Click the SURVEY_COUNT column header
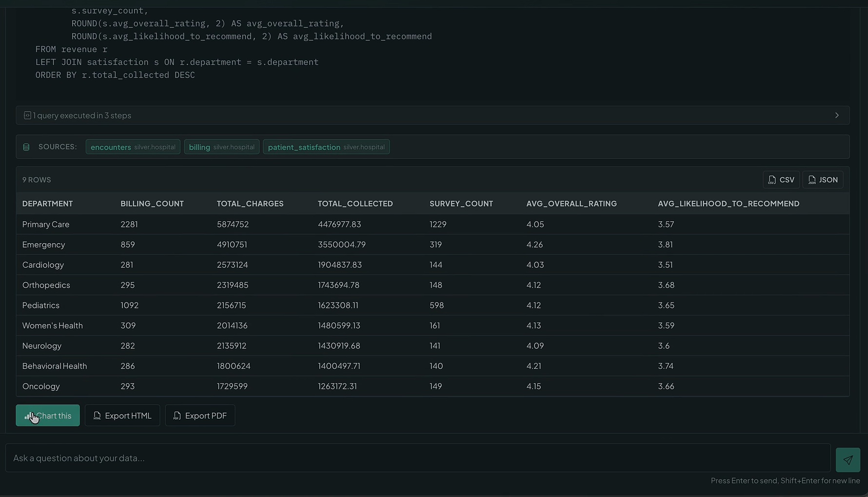This screenshot has width=868, height=497. (x=461, y=204)
